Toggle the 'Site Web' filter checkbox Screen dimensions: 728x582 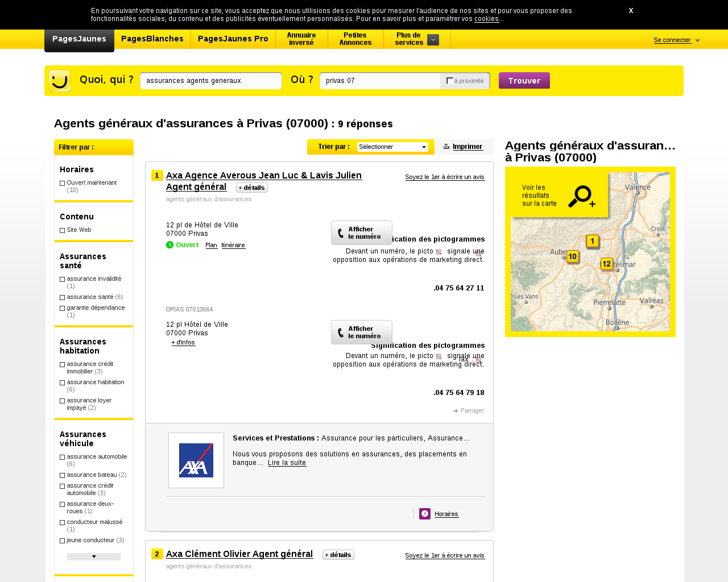63,230
